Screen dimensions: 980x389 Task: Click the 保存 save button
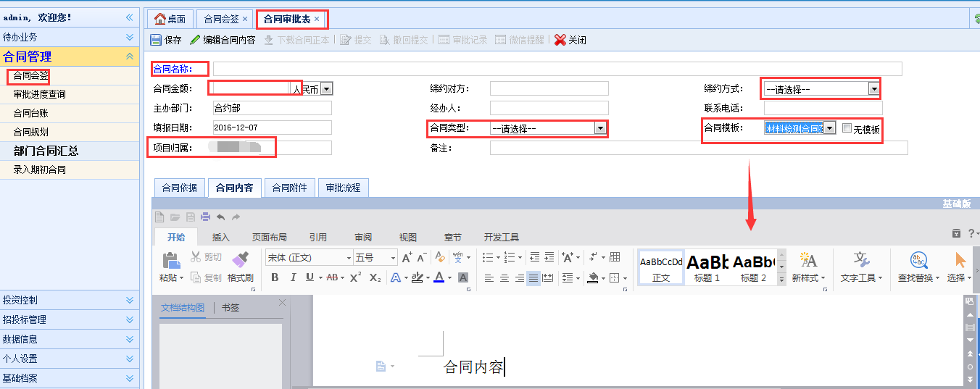click(x=166, y=40)
